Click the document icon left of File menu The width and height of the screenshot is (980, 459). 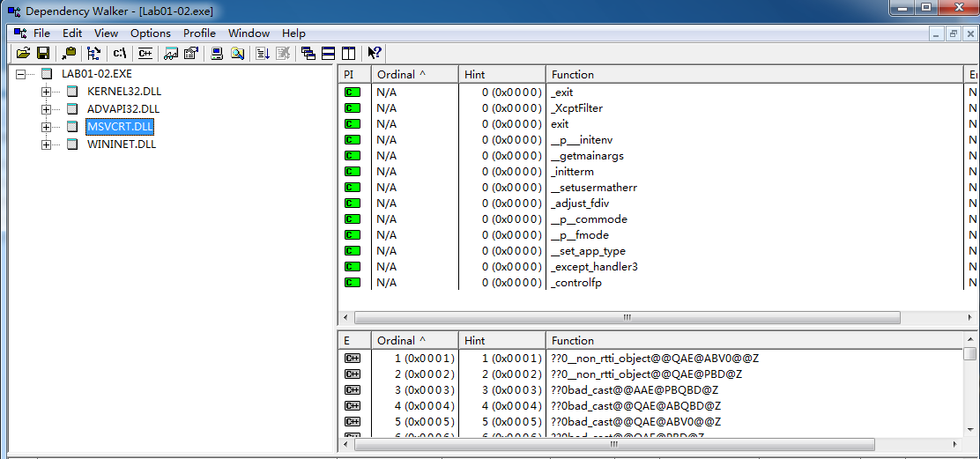click(x=20, y=33)
